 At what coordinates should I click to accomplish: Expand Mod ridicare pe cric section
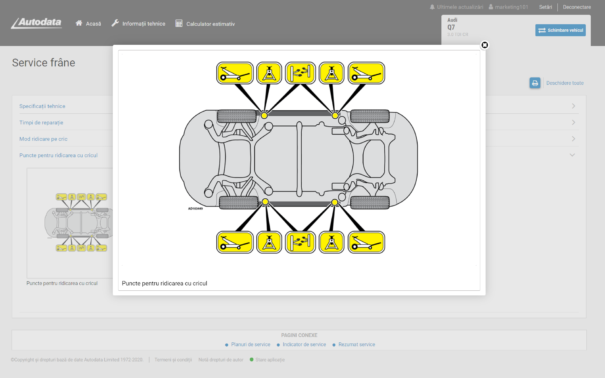43,139
